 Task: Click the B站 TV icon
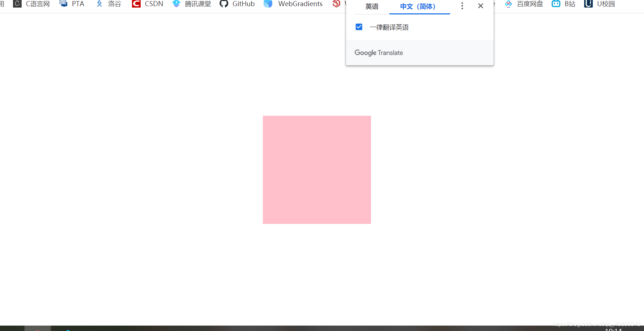556,4
